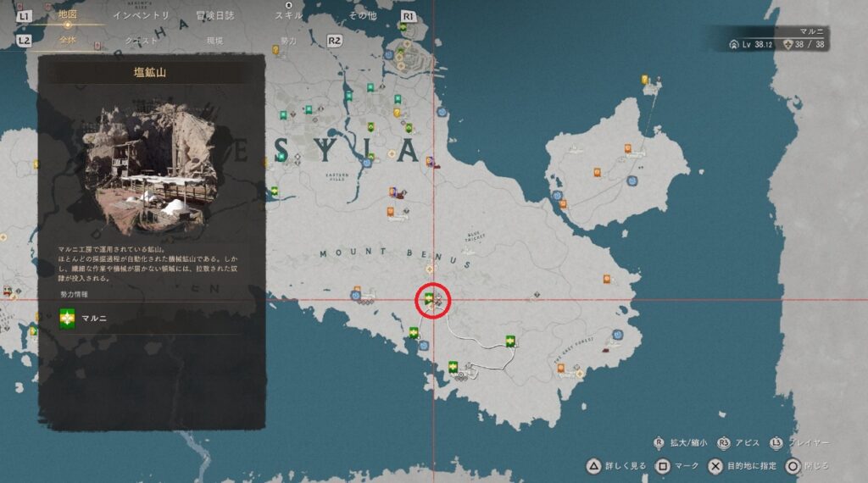Open the スキル tab

(x=288, y=15)
